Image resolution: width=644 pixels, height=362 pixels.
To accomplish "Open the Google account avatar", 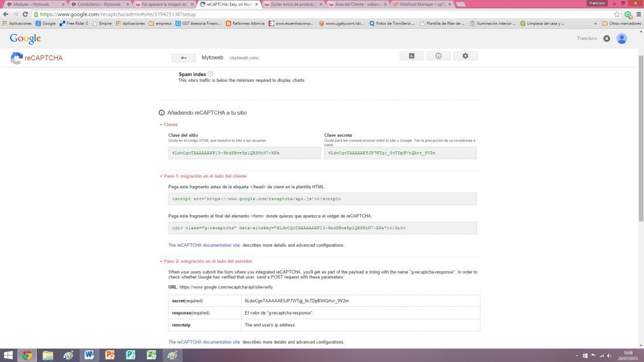I will pos(622,39).
